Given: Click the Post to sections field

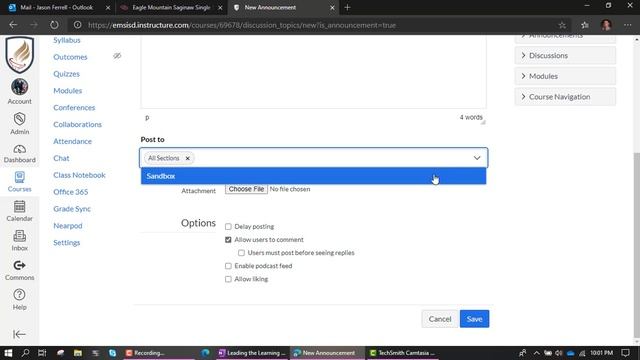Looking at the screenshot, I should click(x=313, y=158).
